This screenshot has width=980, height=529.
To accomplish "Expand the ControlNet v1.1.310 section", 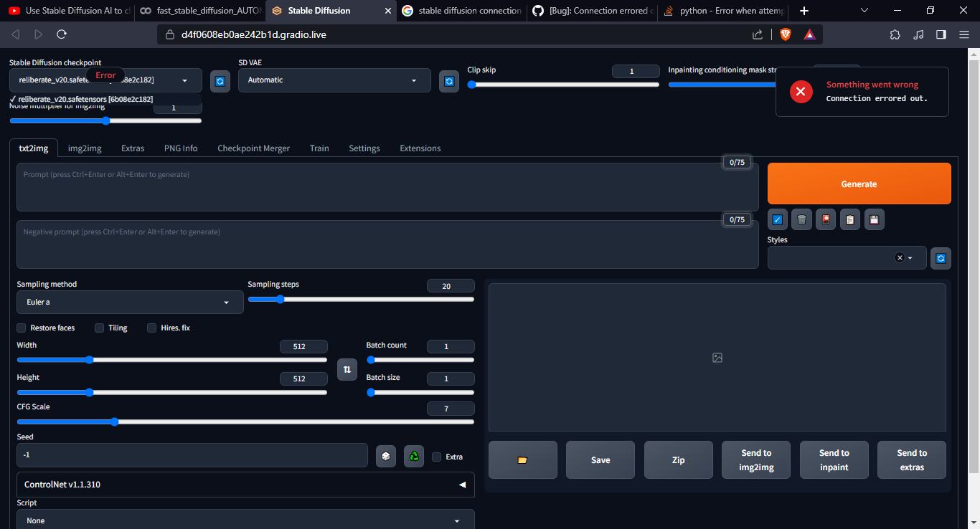I will coord(461,485).
